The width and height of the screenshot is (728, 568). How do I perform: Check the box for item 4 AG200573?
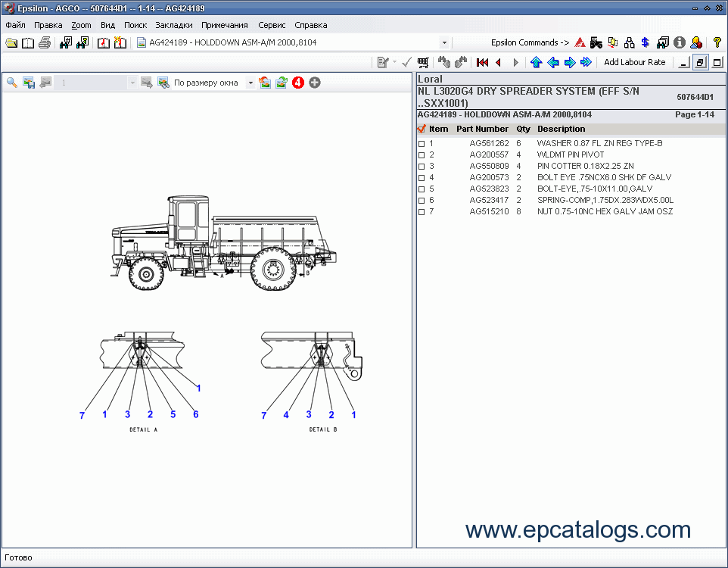click(x=422, y=178)
